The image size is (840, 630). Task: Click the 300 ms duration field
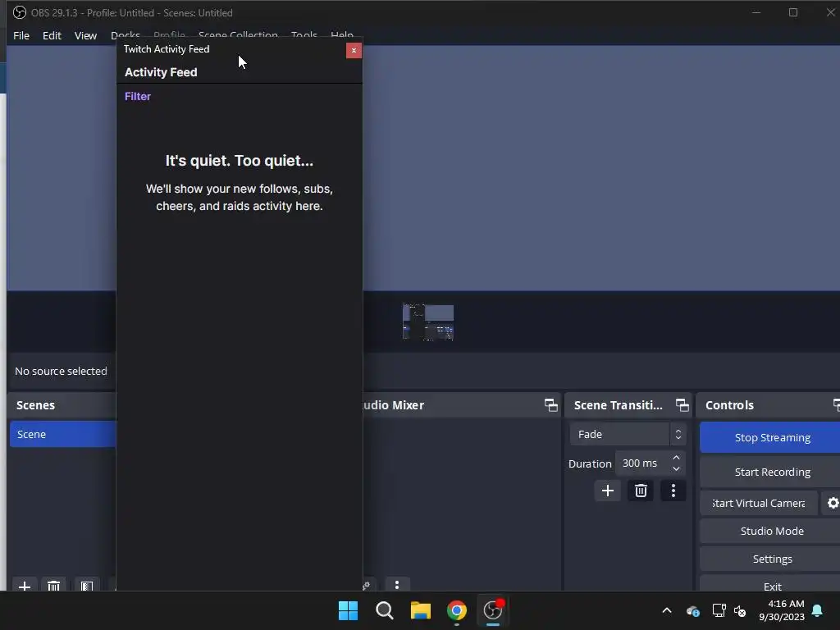pyautogui.click(x=643, y=463)
